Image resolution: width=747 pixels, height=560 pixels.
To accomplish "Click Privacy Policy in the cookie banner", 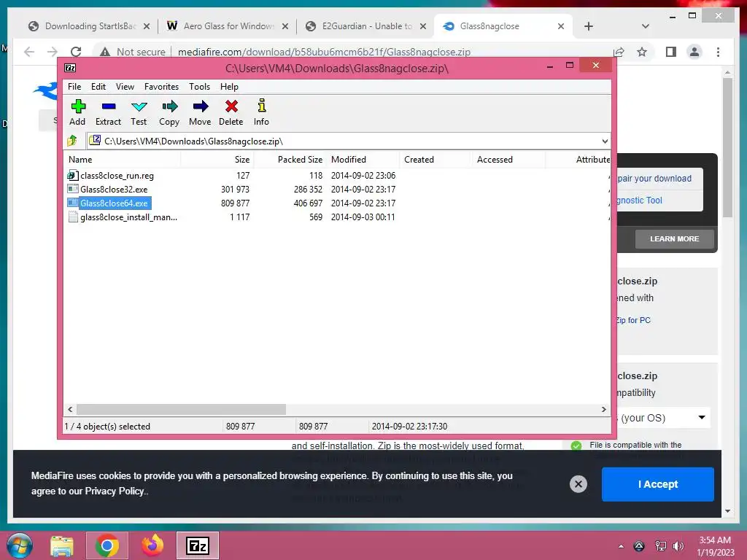I will point(115,491).
